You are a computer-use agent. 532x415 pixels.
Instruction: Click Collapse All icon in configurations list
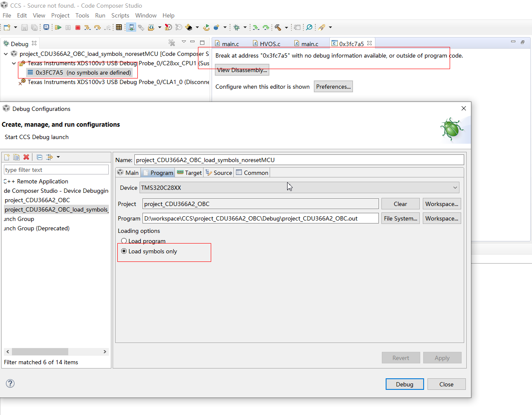[39, 157]
